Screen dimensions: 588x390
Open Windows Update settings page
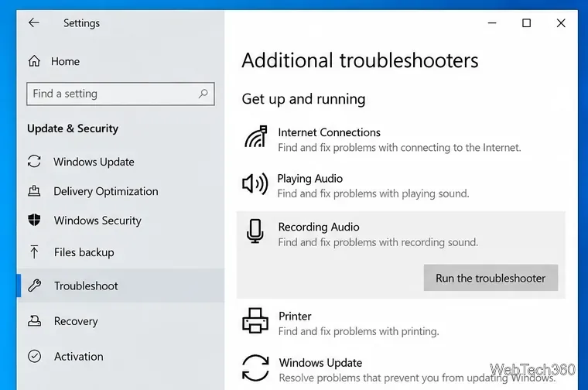coord(94,162)
